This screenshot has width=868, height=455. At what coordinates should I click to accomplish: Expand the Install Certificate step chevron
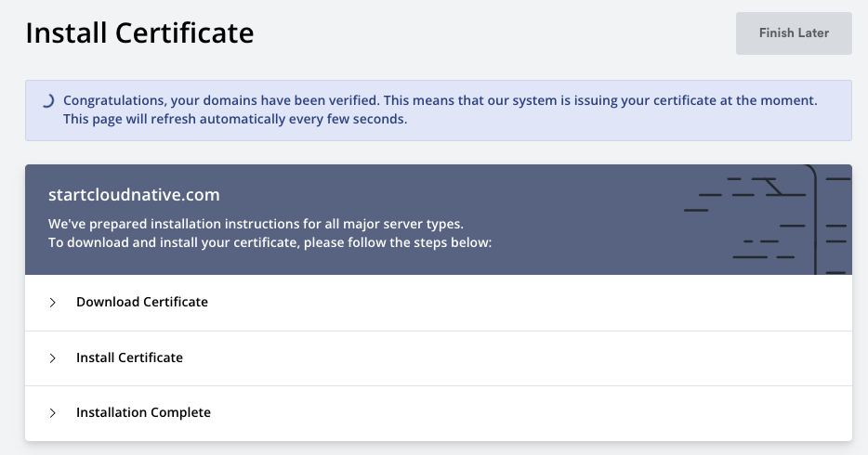tap(53, 358)
